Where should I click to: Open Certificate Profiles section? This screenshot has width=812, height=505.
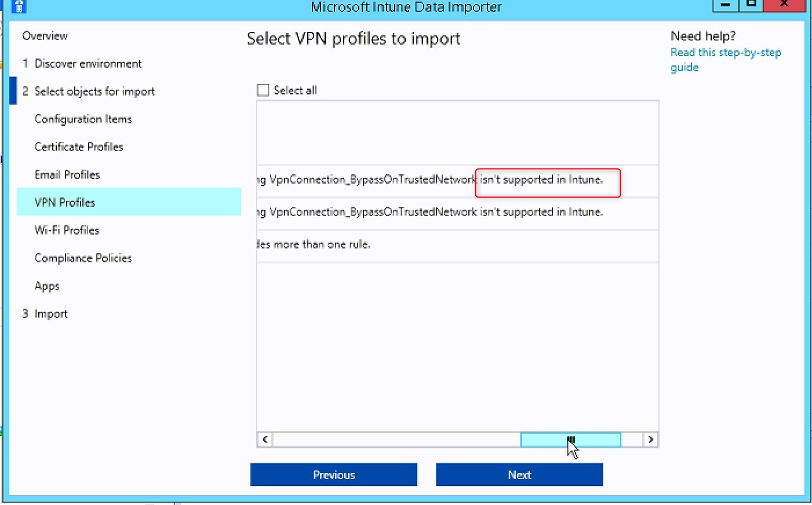click(x=79, y=147)
